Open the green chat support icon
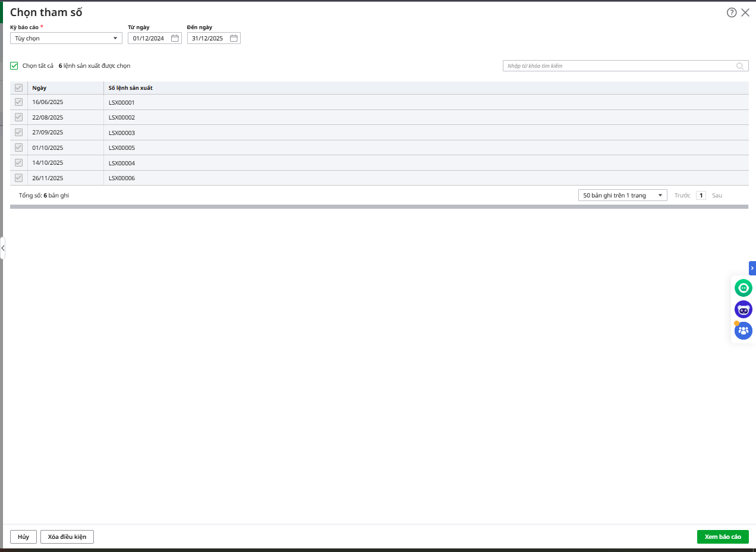 pos(743,288)
